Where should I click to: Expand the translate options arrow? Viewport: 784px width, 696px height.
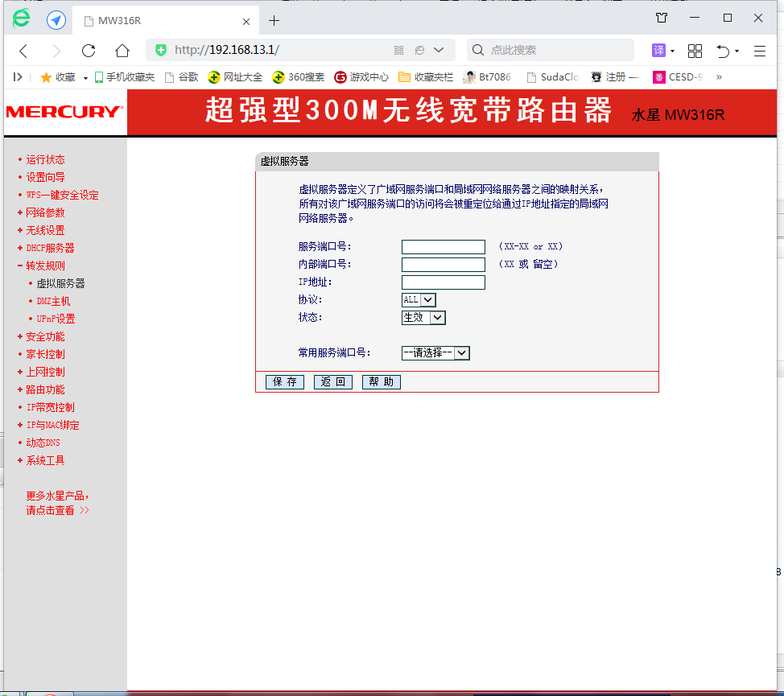(672, 51)
